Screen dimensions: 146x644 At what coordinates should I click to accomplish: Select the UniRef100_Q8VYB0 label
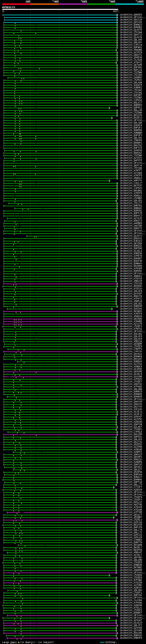[131, 557]
